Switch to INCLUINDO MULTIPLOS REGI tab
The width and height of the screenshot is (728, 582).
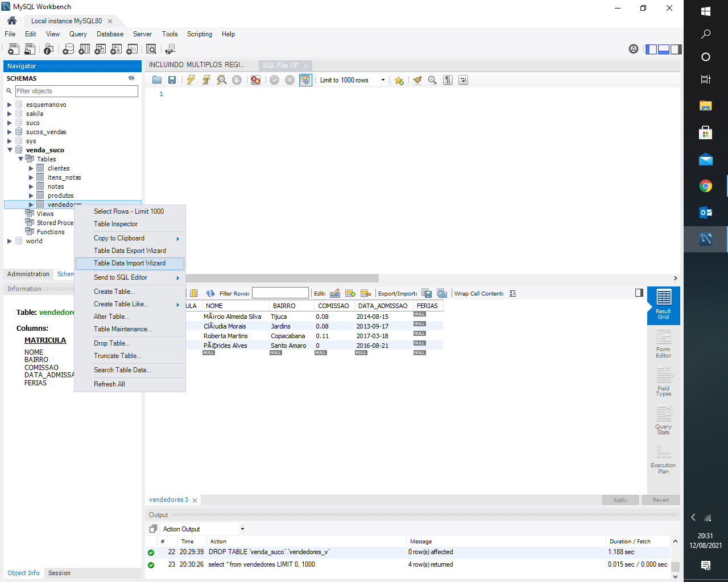click(196, 65)
